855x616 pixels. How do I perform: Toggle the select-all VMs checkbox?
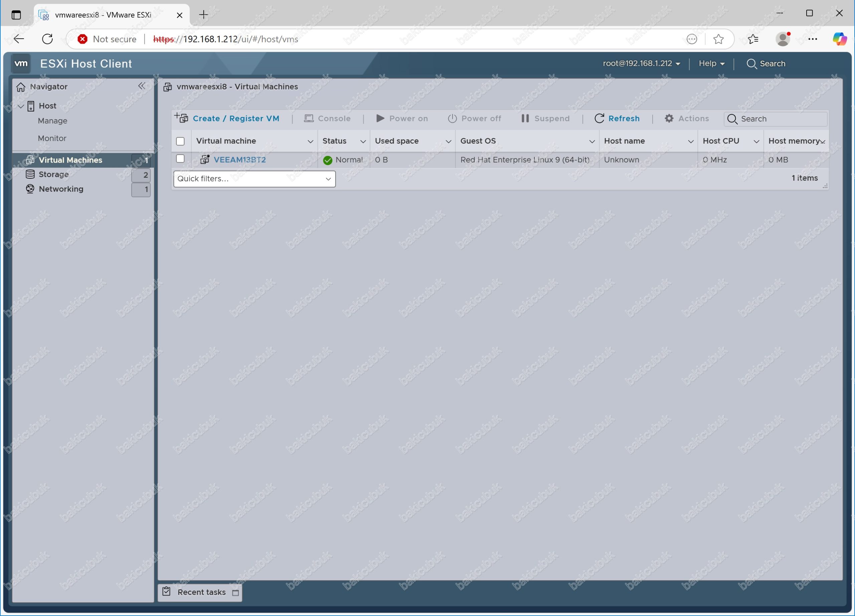tap(180, 141)
